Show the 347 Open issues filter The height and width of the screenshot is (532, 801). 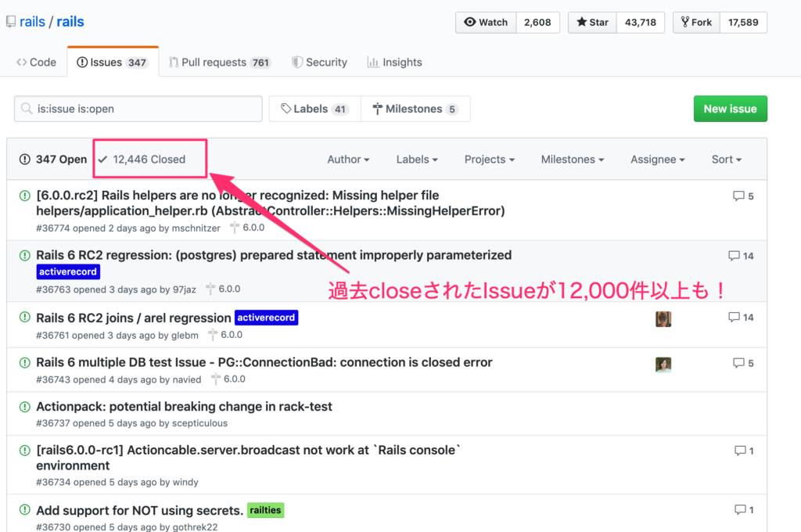(53, 160)
